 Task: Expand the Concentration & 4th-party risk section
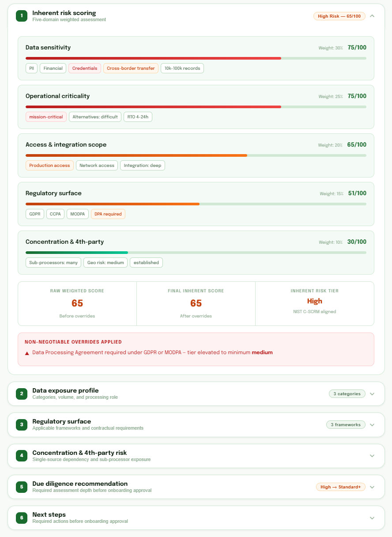click(x=372, y=455)
